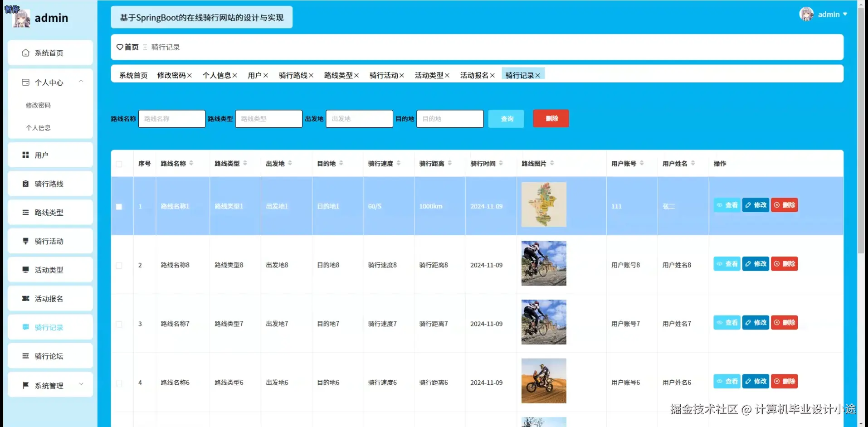Viewport: 868px width, 427px height.
Task: Open 骑行论坛 via its sidebar icon
Action: [25, 356]
